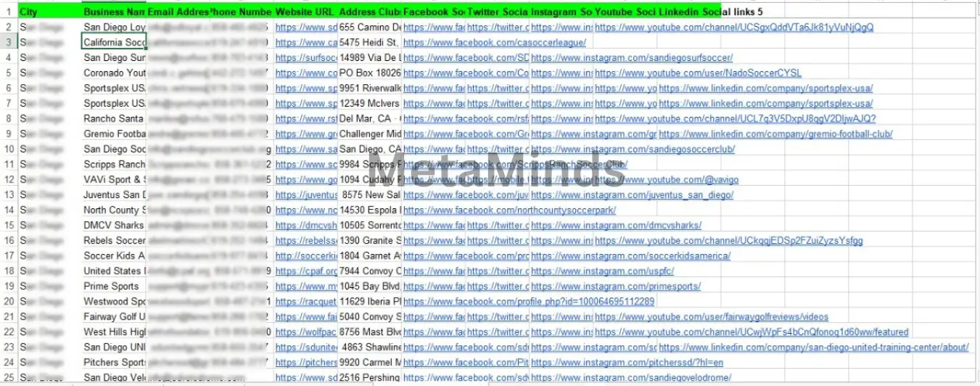Image resolution: width=980 pixels, height=386 pixels.
Task: Select the 2516 Pershing address cell
Action: click(x=370, y=378)
